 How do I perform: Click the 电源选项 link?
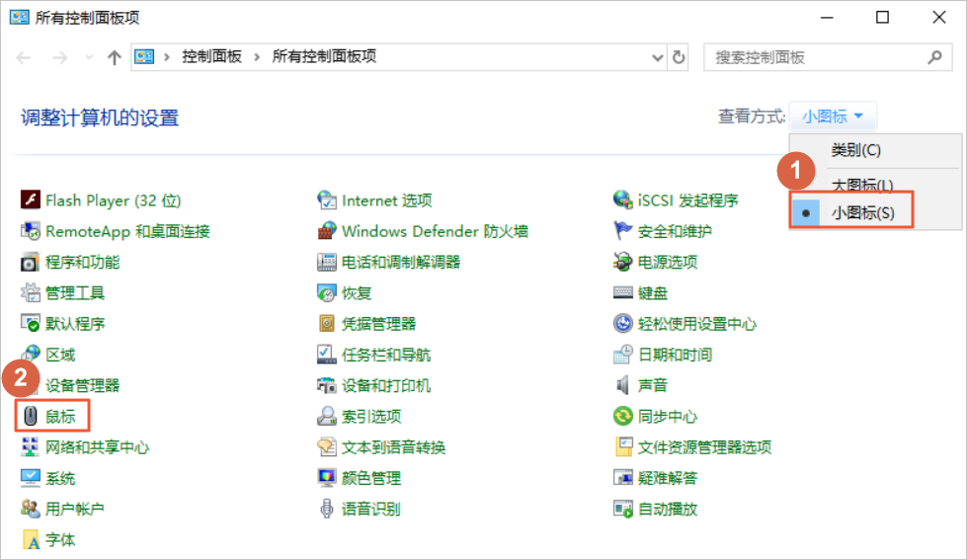click(668, 262)
